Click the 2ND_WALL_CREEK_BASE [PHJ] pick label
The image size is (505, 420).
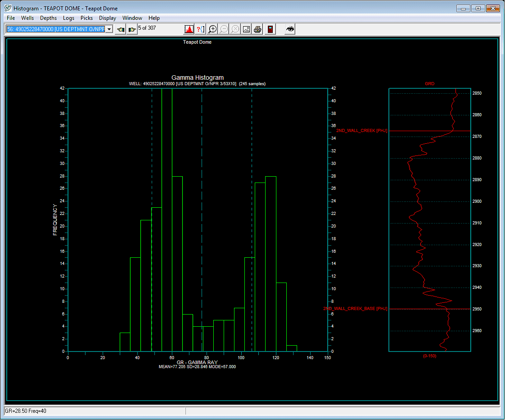point(355,309)
